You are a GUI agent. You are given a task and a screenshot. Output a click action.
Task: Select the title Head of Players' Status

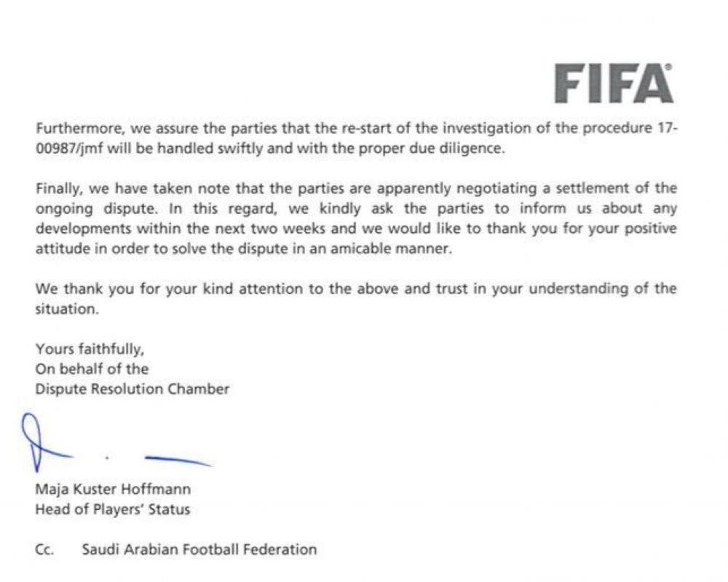point(112,509)
